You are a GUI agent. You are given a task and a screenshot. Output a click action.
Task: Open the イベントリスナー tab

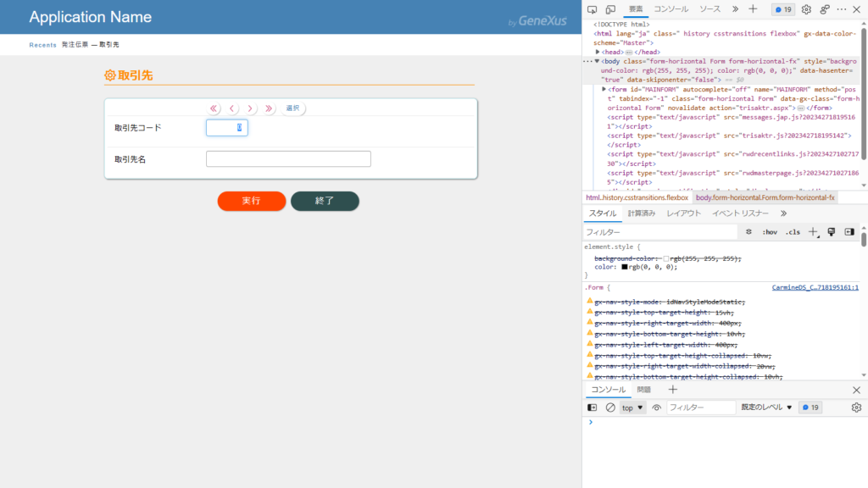(740, 213)
